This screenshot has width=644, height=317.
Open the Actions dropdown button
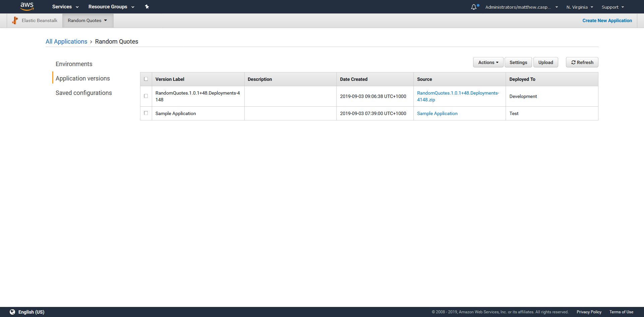pyautogui.click(x=488, y=62)
